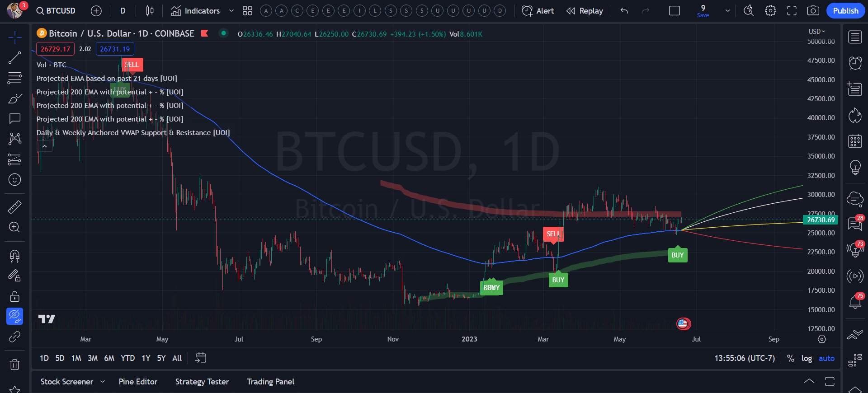Take a chart snapshot with camera icon
The height and width of the screenshot is (393, 868).
[x=813, y=11]
